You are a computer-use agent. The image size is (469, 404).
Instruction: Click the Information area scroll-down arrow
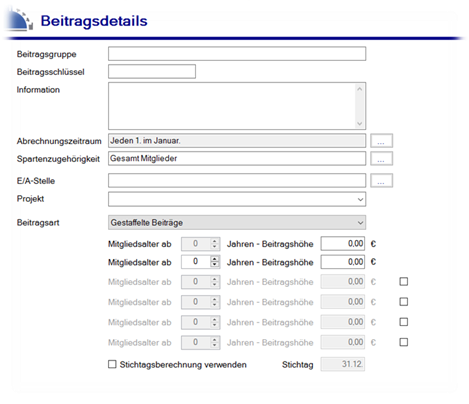coord(360,123)
